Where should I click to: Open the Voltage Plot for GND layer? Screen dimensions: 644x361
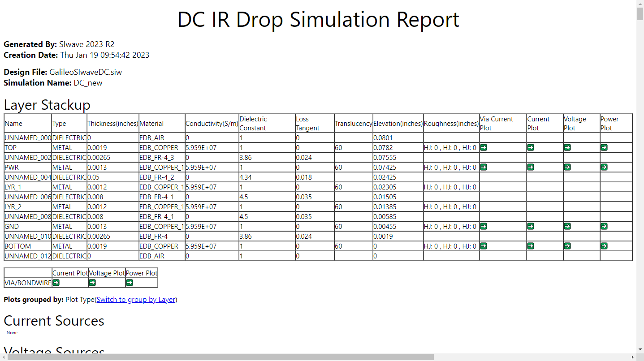567,226
